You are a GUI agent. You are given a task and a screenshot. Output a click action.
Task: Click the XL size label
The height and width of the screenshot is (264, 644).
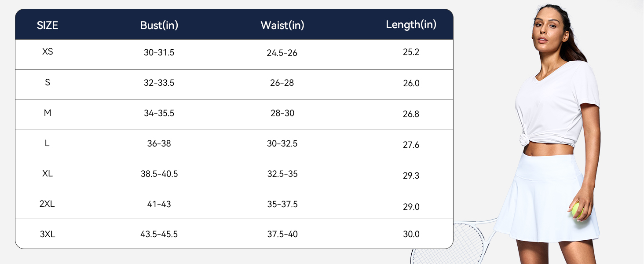pos(48,174)
